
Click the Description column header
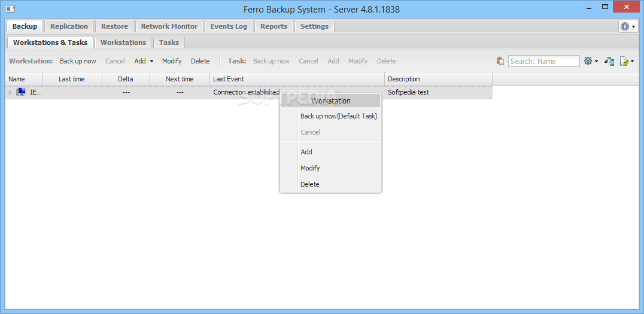coord(438,79)
